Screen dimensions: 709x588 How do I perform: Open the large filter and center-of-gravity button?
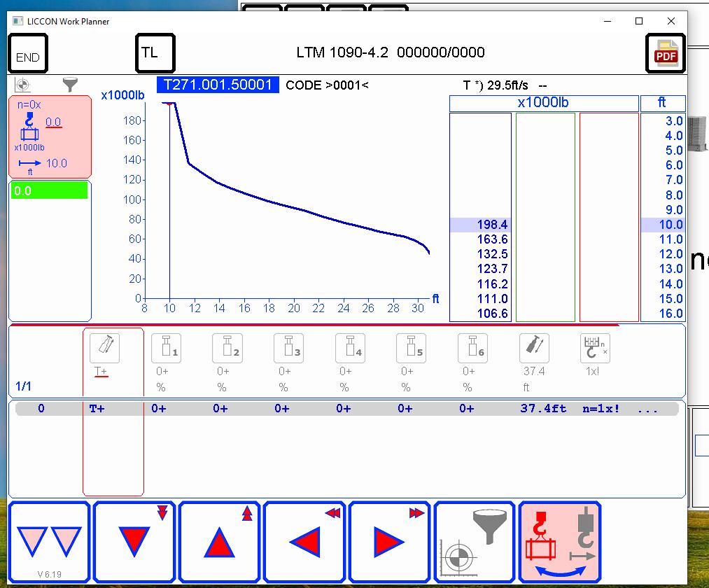(475, 542)
